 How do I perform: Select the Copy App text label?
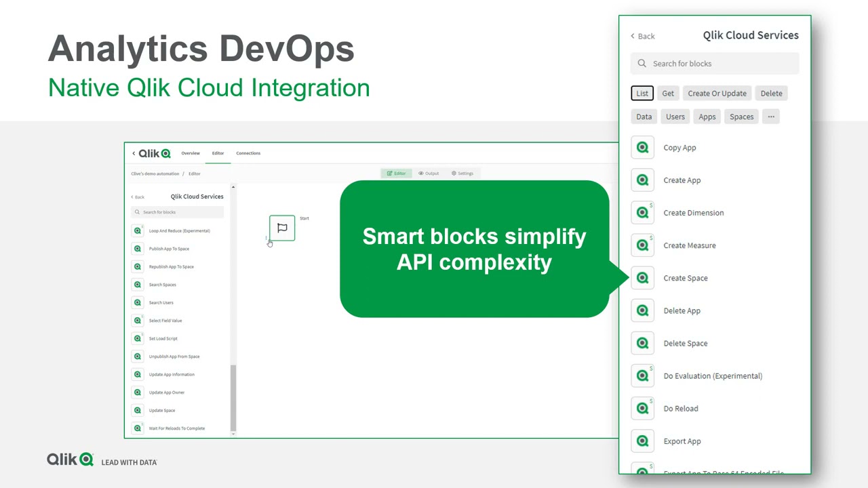[679, 148]
